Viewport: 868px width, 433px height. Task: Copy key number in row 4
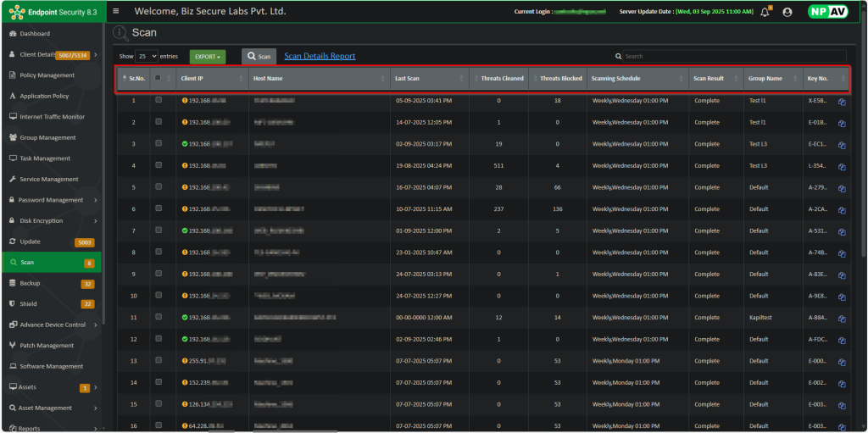pyautogui.click(x=842, y=166)
